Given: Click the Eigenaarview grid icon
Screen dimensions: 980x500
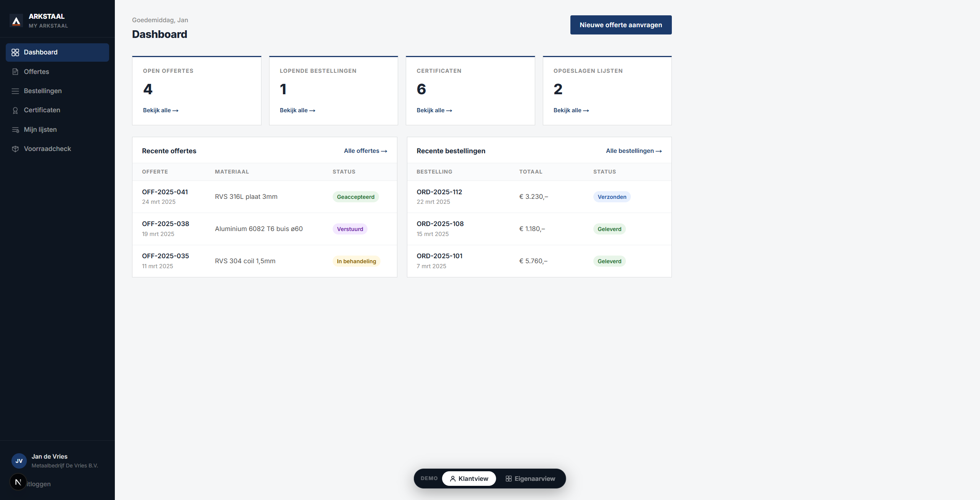Looking at the screenshot, I should pyautogui.click(x=508, y=479).
